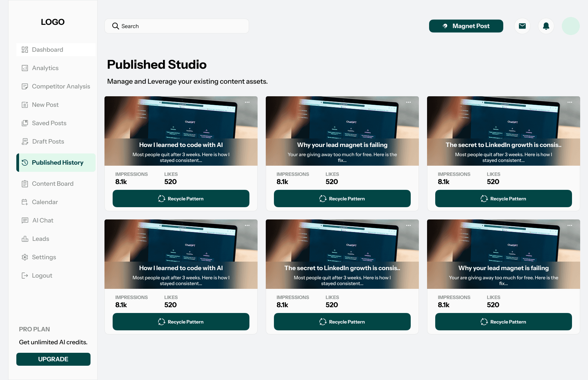
Task: Open three-dot menu on bottom-row LinkedIn growth card
Action: tap(409, 225)
